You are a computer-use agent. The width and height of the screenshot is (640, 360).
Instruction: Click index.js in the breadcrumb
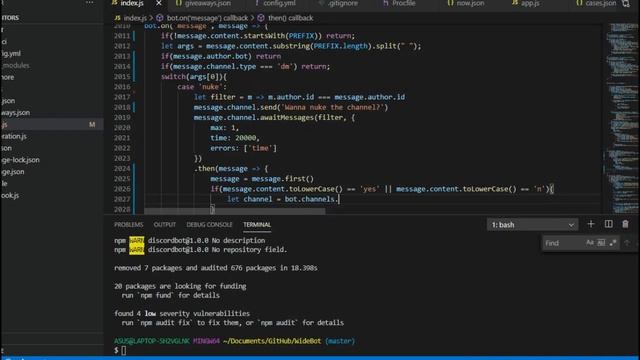point(135,18)
